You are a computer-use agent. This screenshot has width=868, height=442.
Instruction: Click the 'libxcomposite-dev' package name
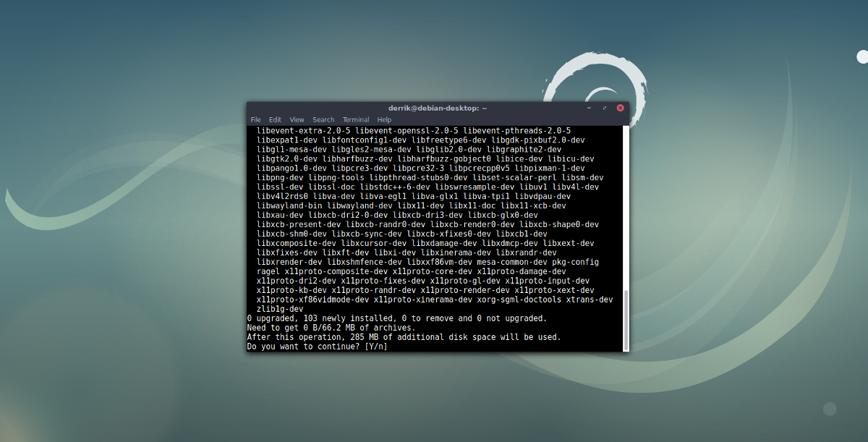(296, 243)
